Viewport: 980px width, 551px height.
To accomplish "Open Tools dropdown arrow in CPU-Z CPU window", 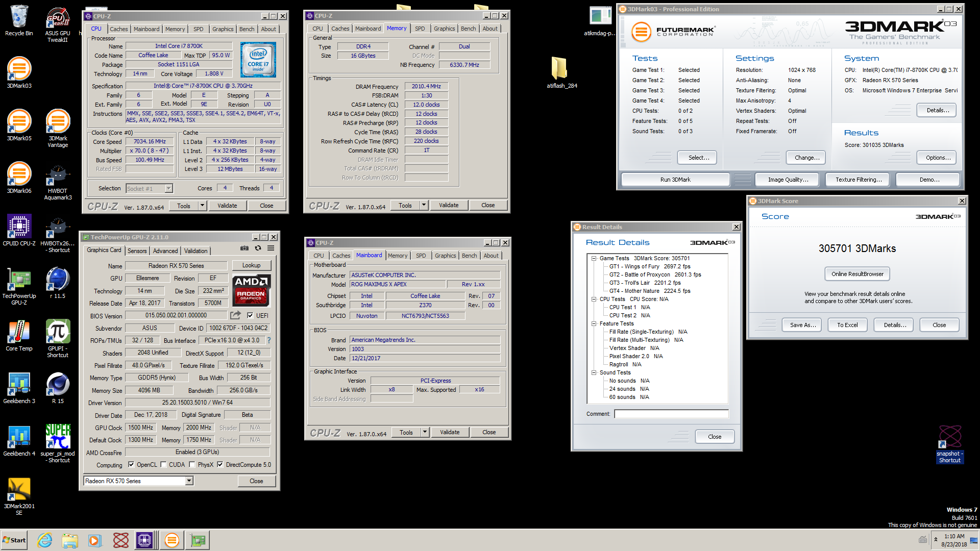I will [x=202, y=206].
